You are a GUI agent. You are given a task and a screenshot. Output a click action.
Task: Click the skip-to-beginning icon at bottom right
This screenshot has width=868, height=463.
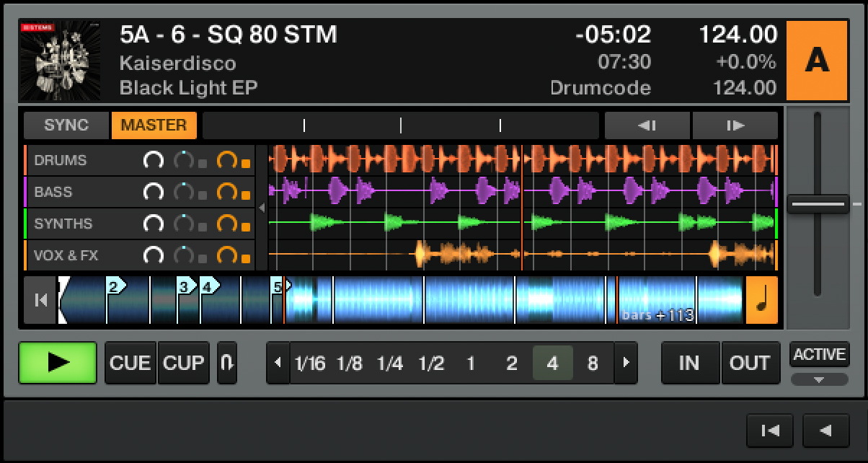tap(769, 430)
